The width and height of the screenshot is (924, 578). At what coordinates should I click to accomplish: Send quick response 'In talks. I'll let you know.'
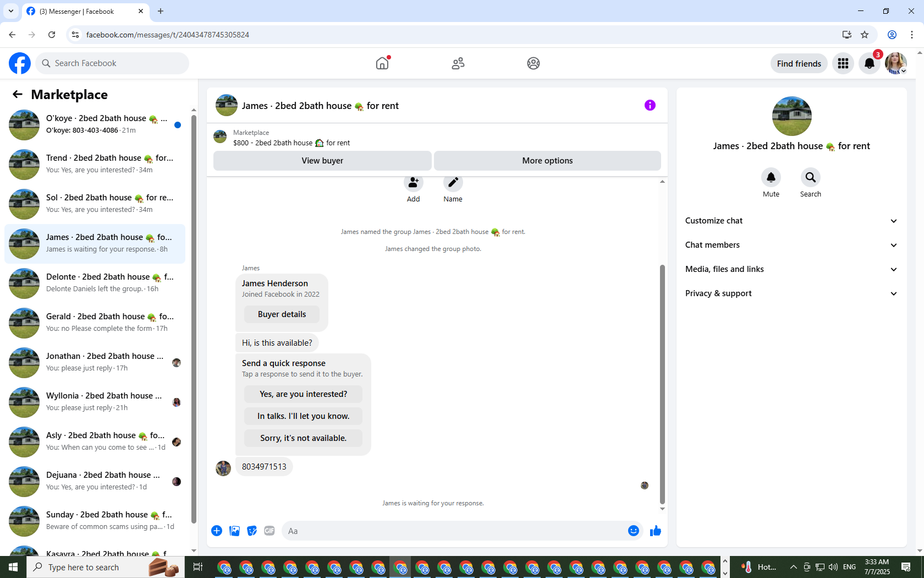(303, 416)
